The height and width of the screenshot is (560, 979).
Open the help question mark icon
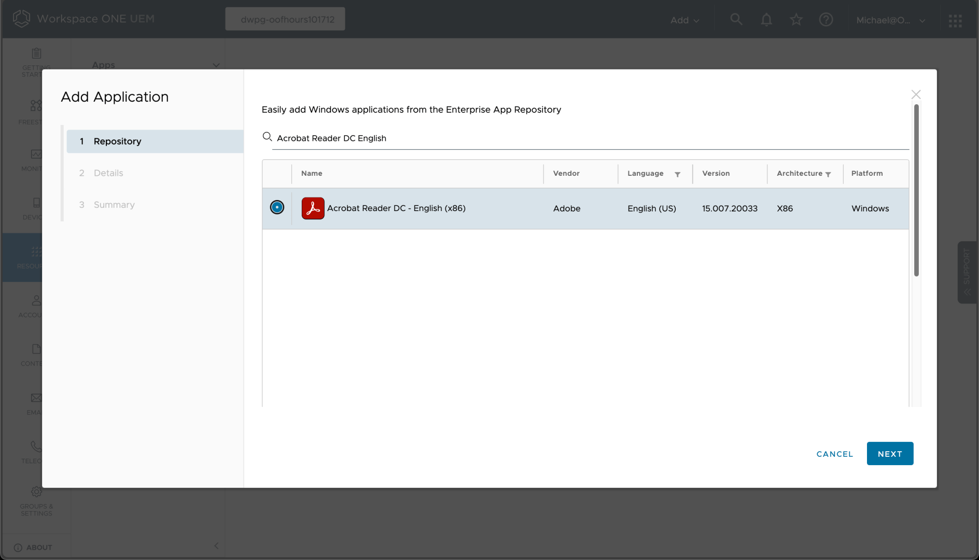(x=826, y=20)
